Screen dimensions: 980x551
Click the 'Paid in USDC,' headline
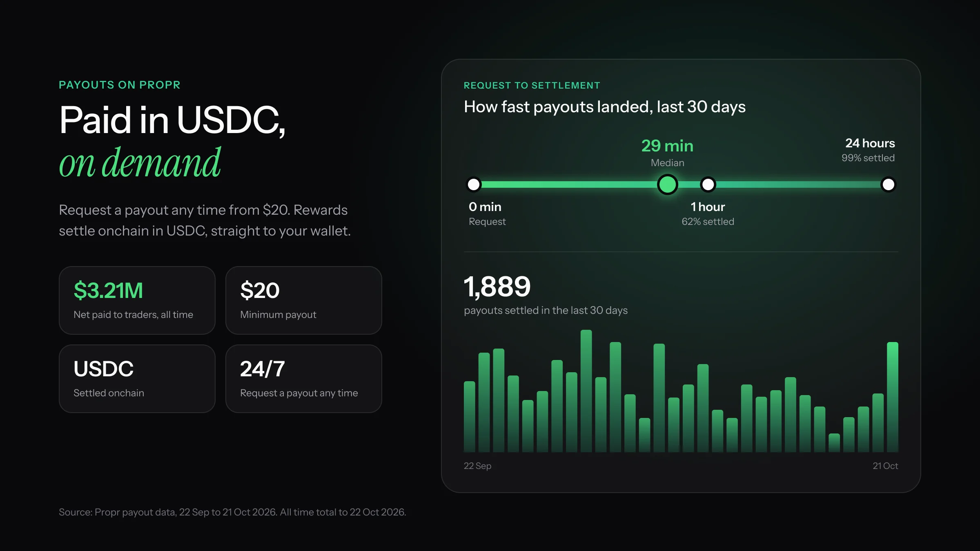coord(172,120)
